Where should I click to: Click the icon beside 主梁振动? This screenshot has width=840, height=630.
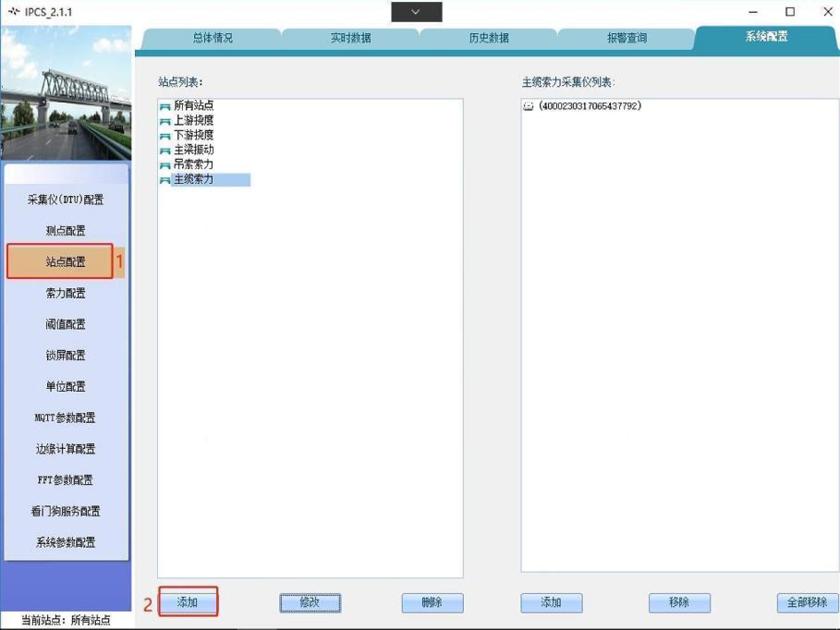[165, 151]
